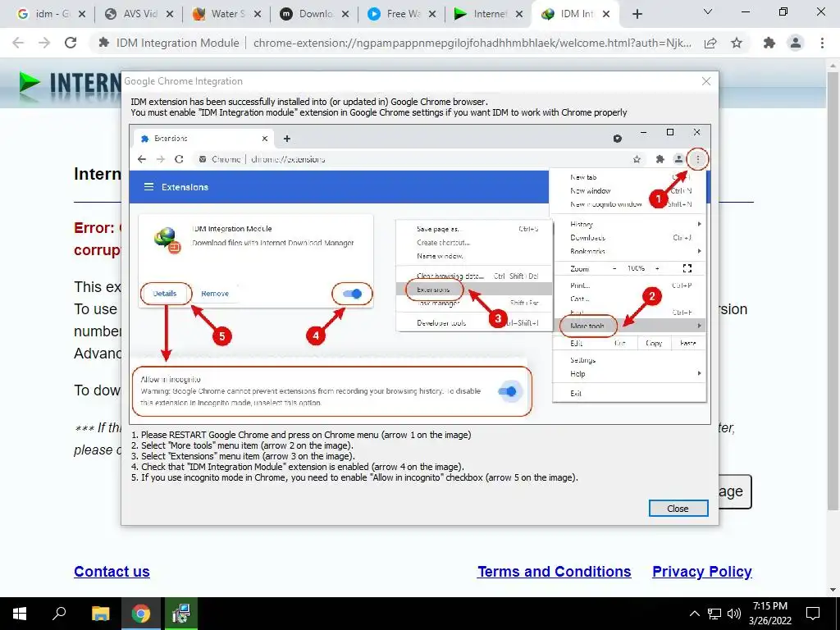
Task: Open File Explorer from the taskbar
Action: (100, 614)
